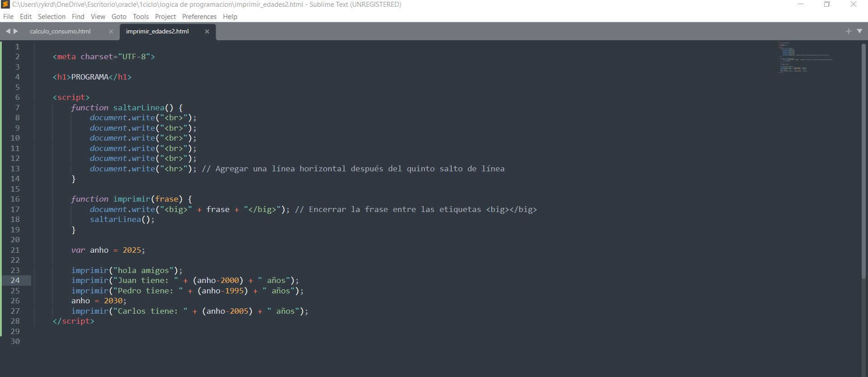The image size is (868, 377).
Task: Open the tab list dropdown arrow
Action: [859, 31]
